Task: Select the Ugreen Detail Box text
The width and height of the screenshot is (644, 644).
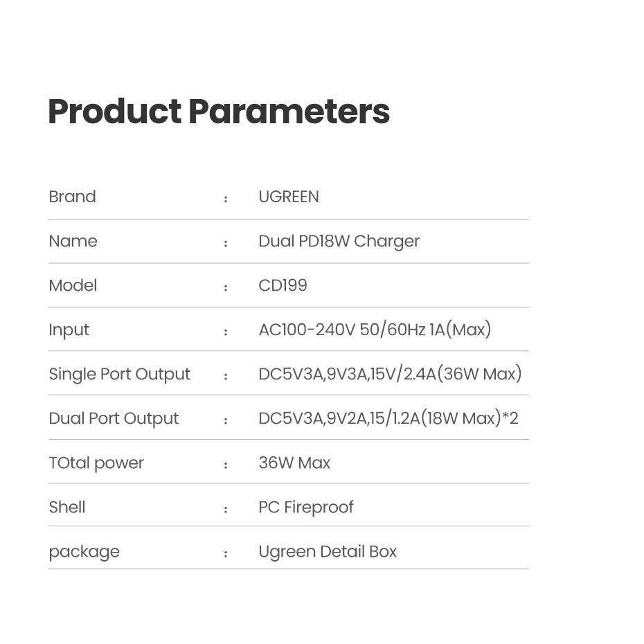Action: click(328, 551)
